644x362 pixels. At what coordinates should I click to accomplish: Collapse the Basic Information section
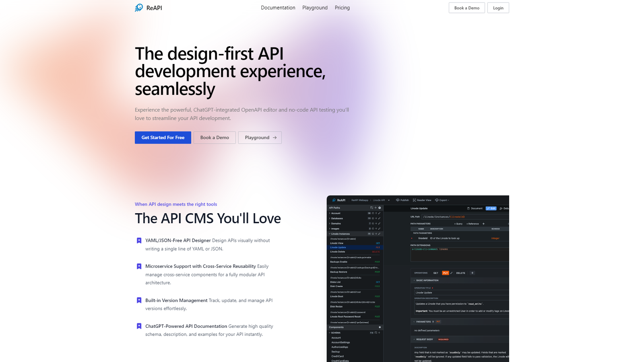(414, 280)
